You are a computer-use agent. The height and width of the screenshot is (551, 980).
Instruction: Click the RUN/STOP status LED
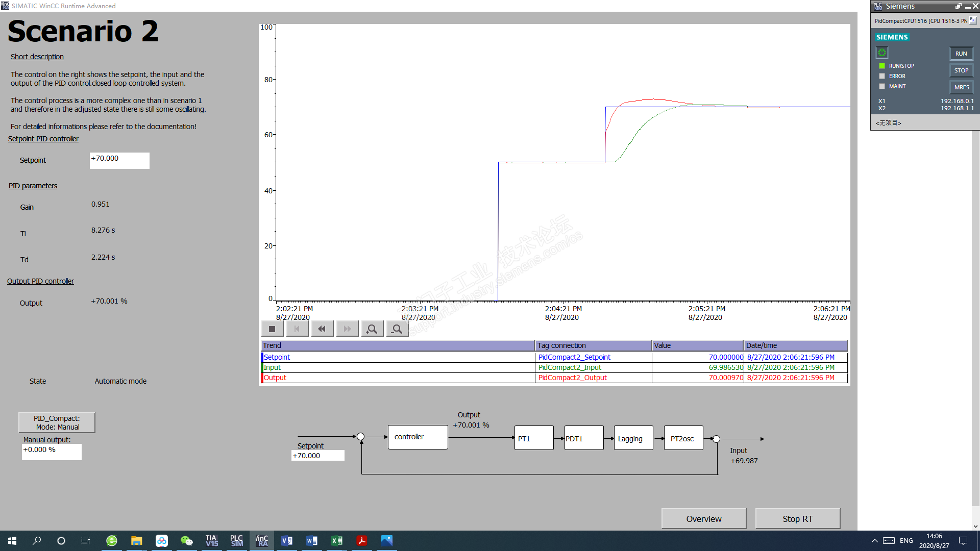coord(882,66)
